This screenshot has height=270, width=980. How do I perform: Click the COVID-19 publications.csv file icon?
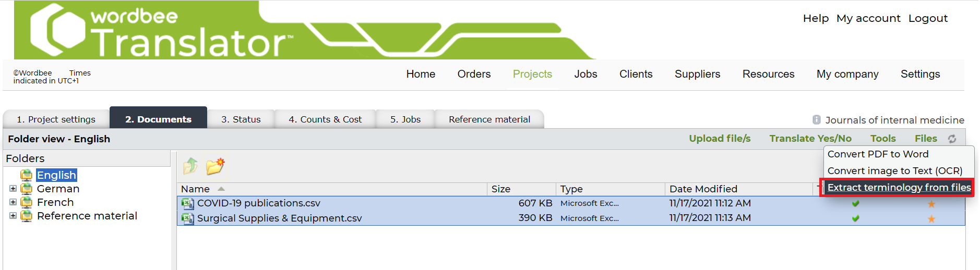(187, 203)
